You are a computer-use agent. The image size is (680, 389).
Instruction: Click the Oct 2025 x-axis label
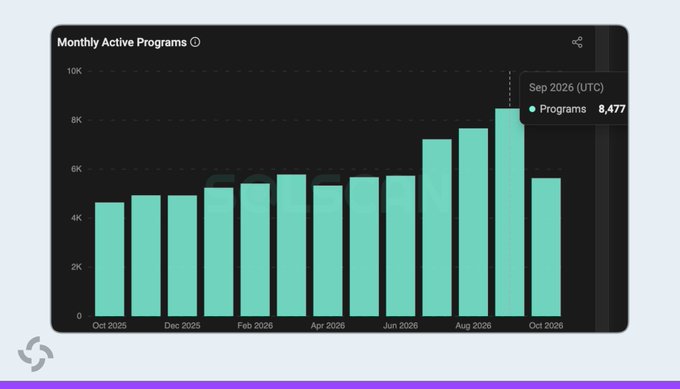(x=109, y=326)
